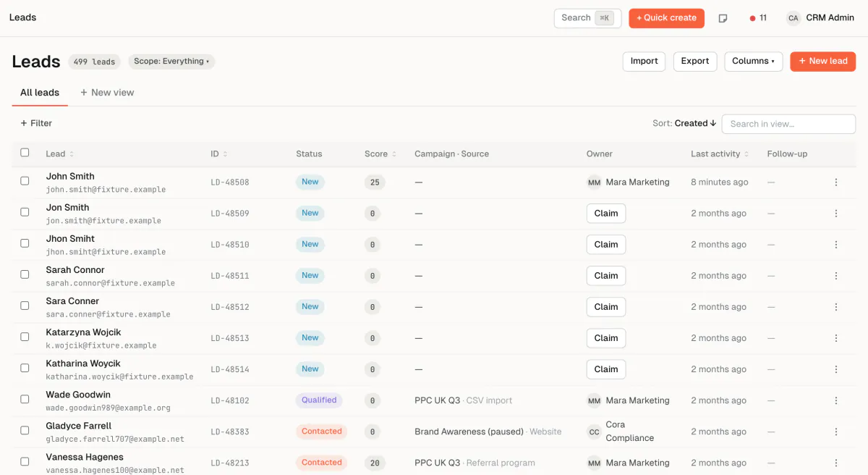Click the Qualified status badge for Wade Goodwin
868x475 pixels.
click(x=319, y=400)
